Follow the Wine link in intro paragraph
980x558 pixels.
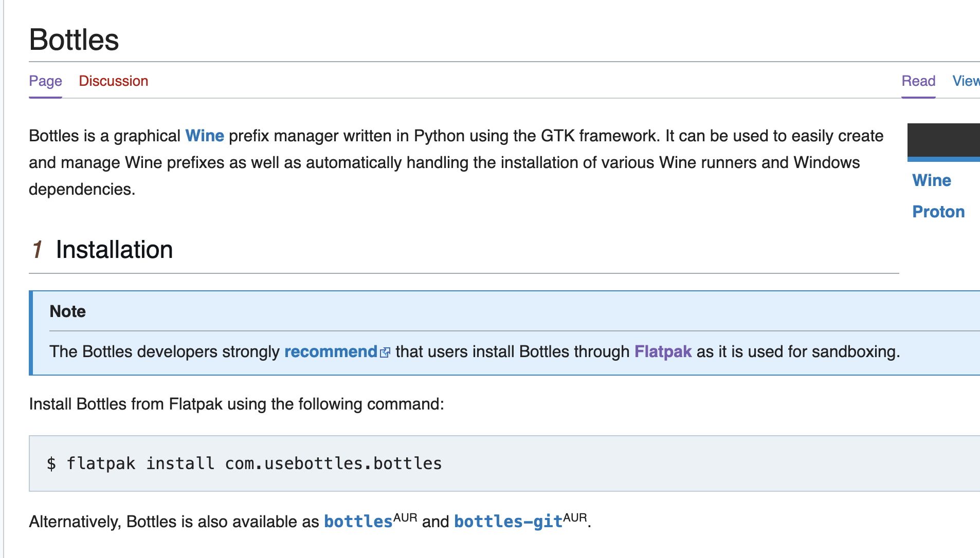point(204,136)
